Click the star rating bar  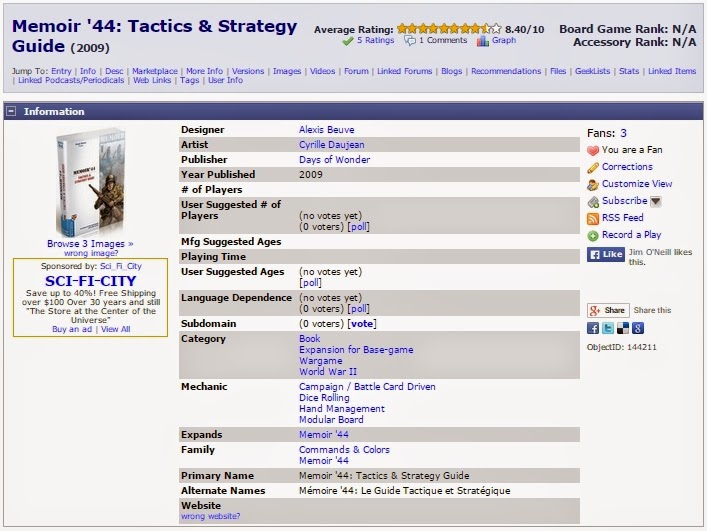click(x=449, y=29)
